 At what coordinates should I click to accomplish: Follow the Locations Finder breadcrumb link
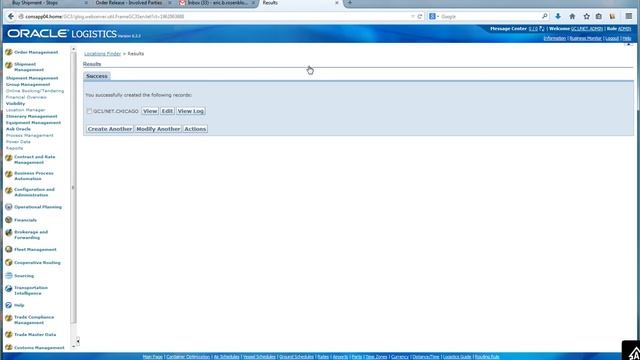(x=102, y=54)
